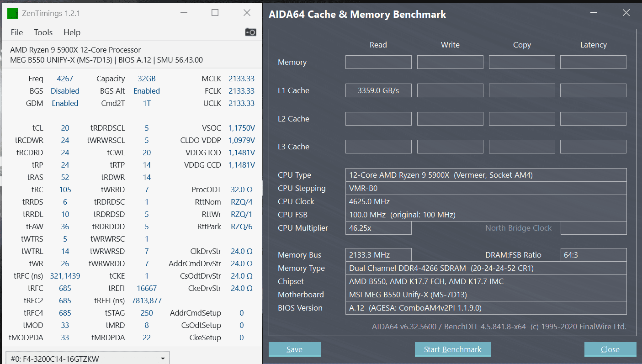Image resolution: width=642 pixels, height=364 pixels.
Task: Click the Cmd2T value 1T
Action: (x=147, y=103)
